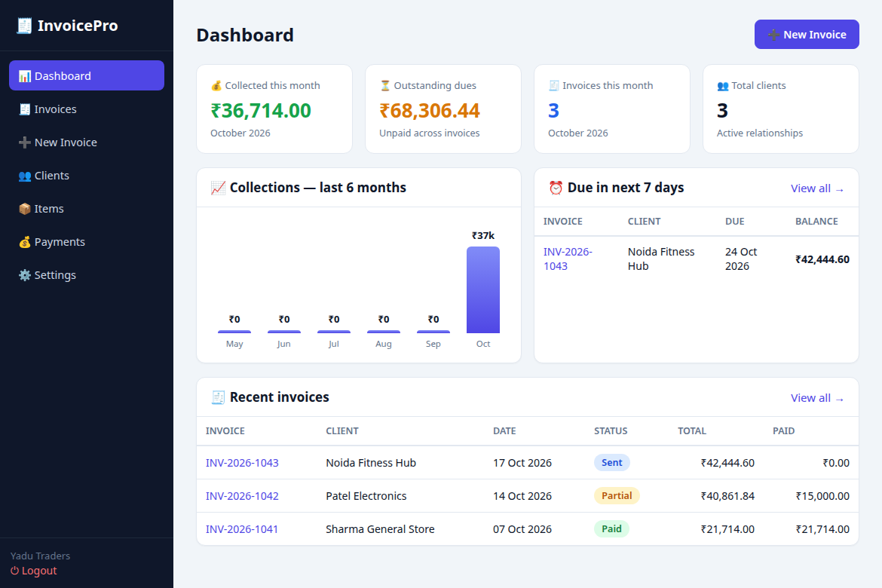Click the Sharma General Store client cell
Screen dimensions: 882x588
[x=380, y=529]
